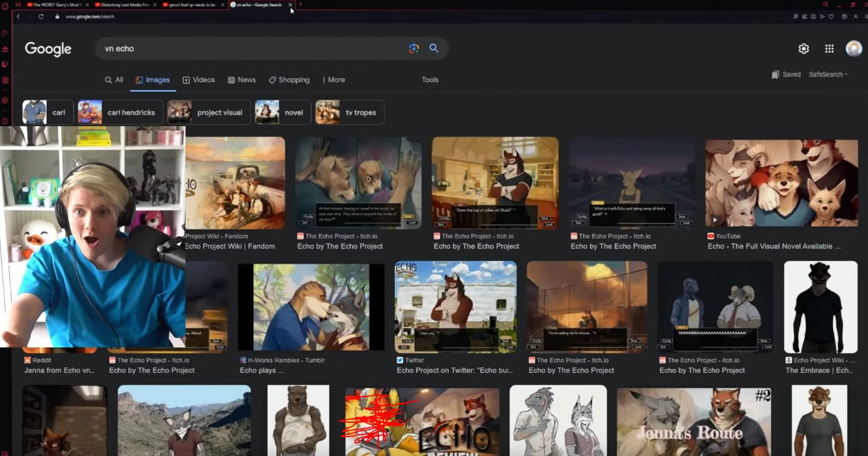The width and height of the screenshot is (868, 456).
Task: Click the address bar URL
Action: [x=90, y=16]
